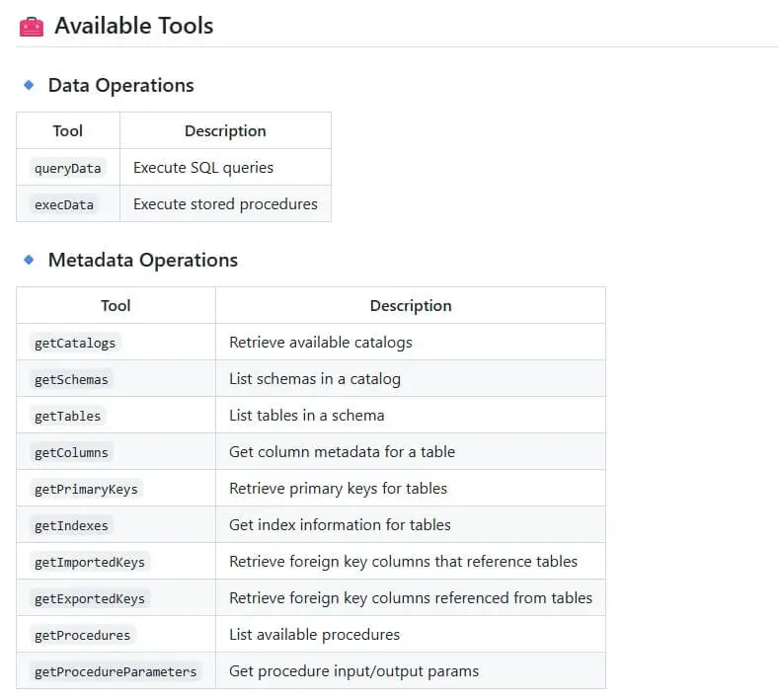Select the getPrimaryKeys tool name
The width and height of the screenshot is (779, 700).
point(86,489)
